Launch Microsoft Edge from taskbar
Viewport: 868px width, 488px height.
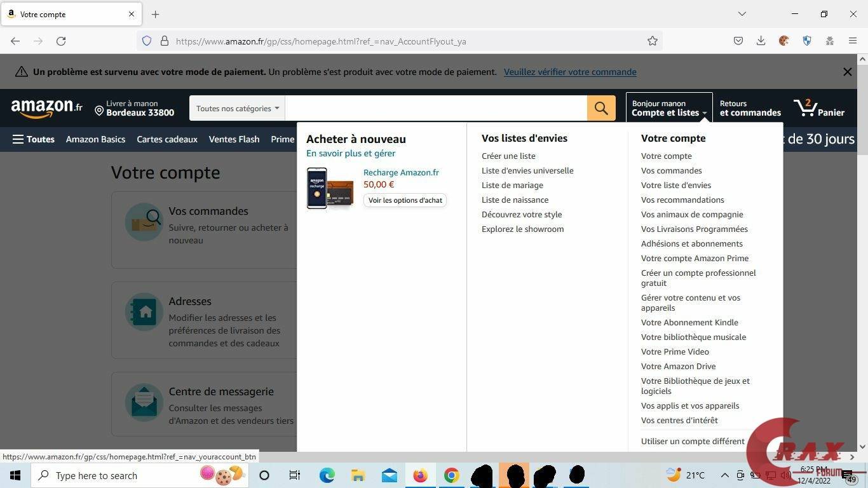pos(327,475)
